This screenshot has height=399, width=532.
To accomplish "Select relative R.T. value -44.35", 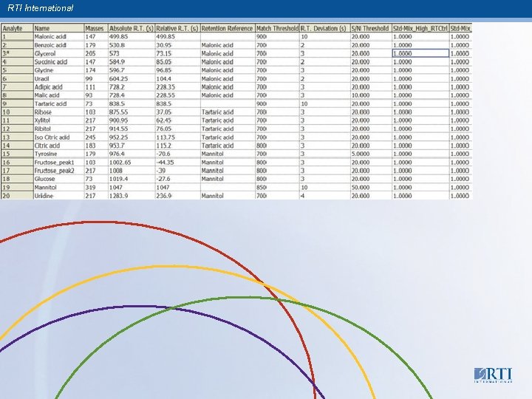I will point(178,162).
